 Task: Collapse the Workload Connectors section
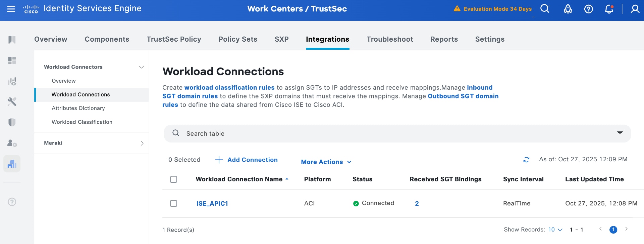(141, 67)
